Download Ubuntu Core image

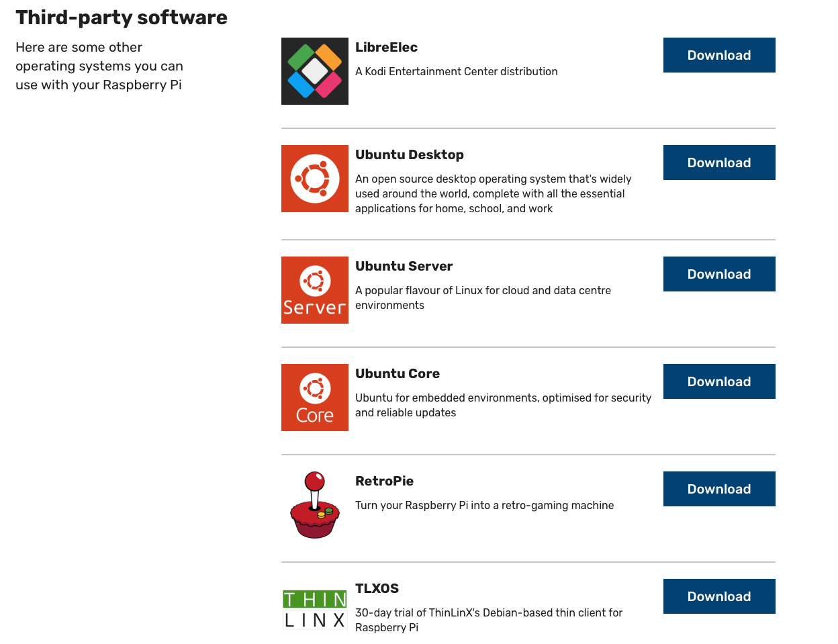[718, 381]
